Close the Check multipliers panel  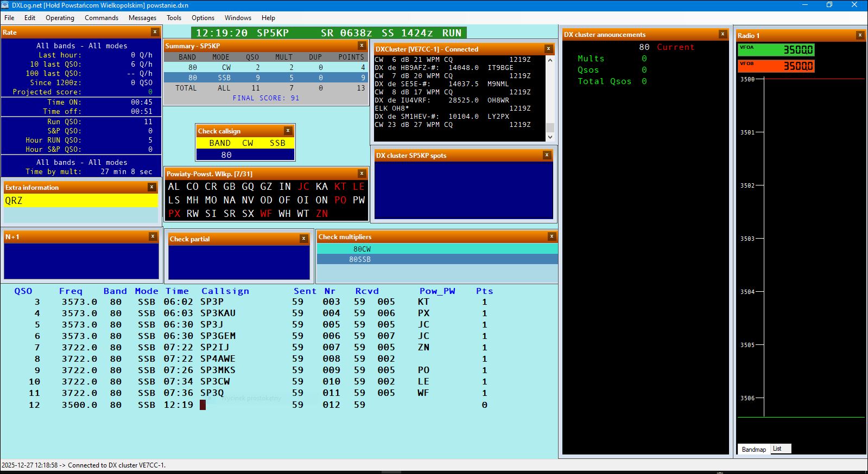[552, 236]
